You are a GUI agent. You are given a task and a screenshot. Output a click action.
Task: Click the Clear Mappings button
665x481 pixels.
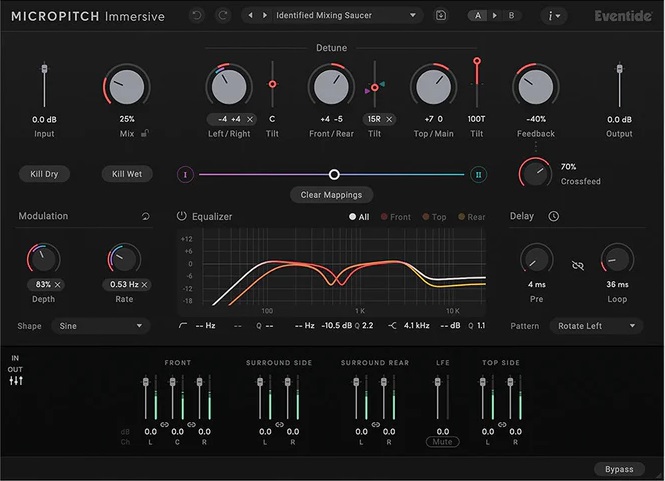pos(331,195)
